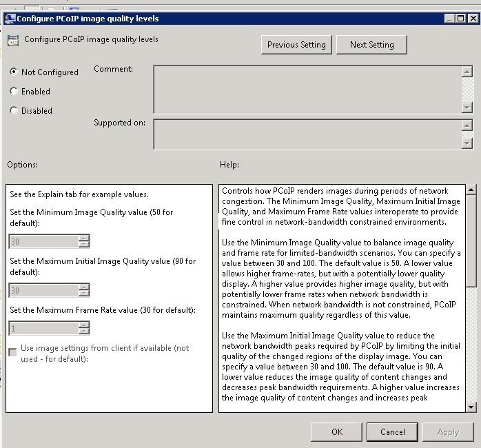481x448 pixels.
Task: Click inside the Comment text box
Action: tap(307, 90)
